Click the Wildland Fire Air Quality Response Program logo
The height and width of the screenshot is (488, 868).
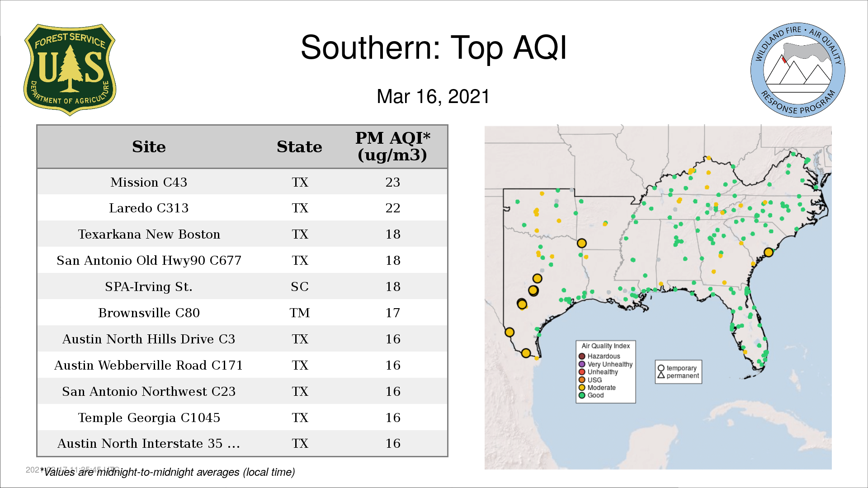click(x=798, y=70)
